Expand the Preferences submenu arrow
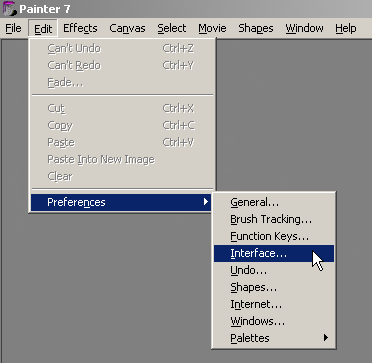Screen dimensions: 372x363 point(206,202)
